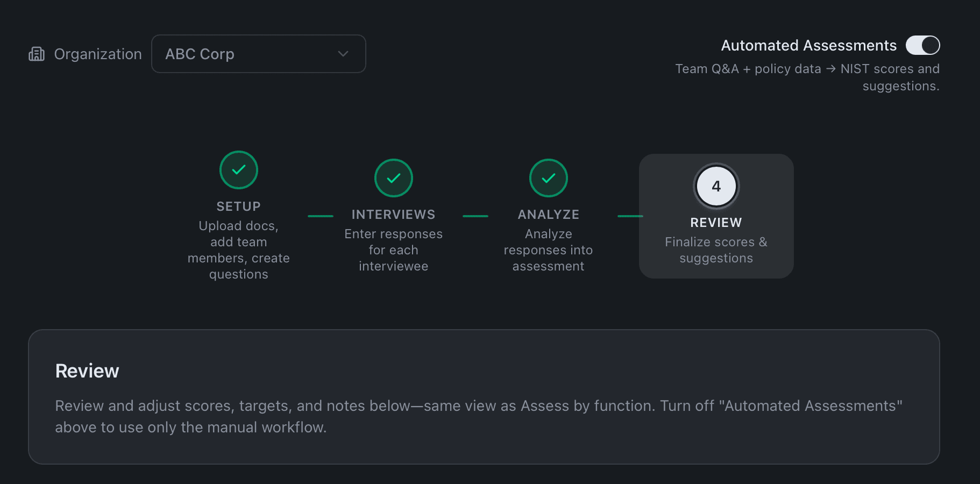Click the highlighted REVIEW step card
The width and height of the screenshot is (980, 484).
[716, 216]
